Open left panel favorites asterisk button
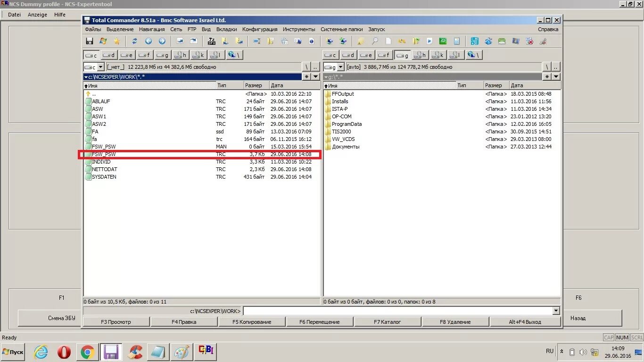The height and width of the screenshot is (362, 644). click(x=307, y=77)
